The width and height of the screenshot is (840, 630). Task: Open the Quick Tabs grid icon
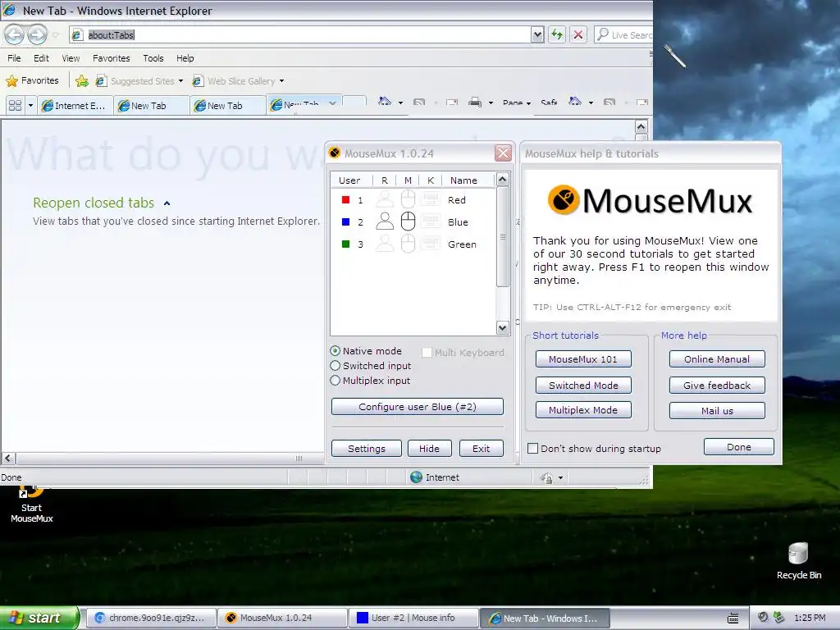(x=15, y=106)
